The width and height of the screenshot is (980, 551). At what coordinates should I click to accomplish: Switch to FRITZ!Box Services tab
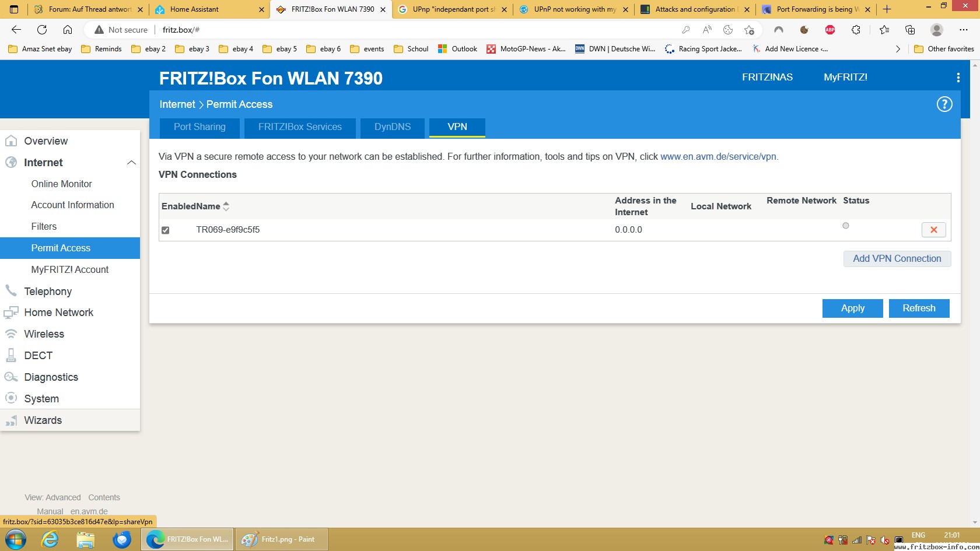click(300, 127)
